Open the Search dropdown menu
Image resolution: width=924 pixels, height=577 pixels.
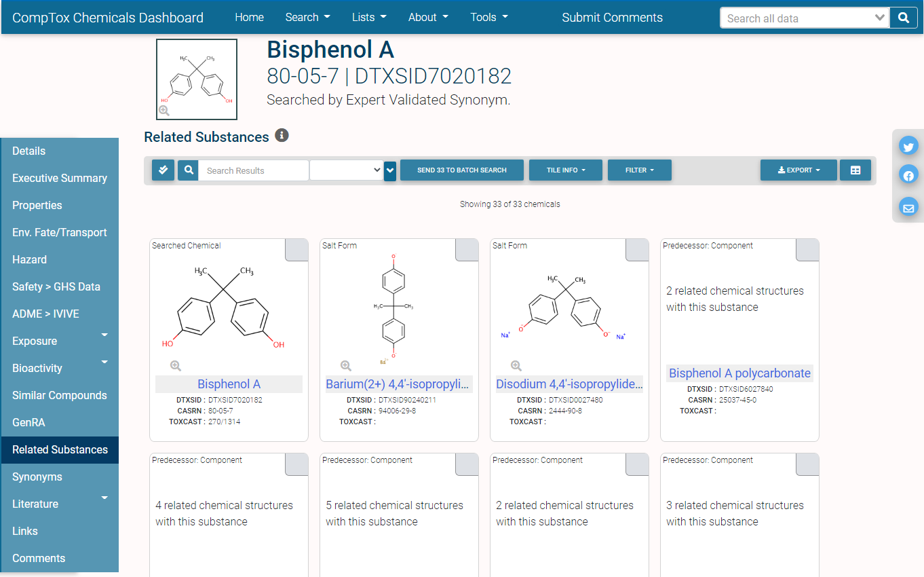(x=307, y=18)
